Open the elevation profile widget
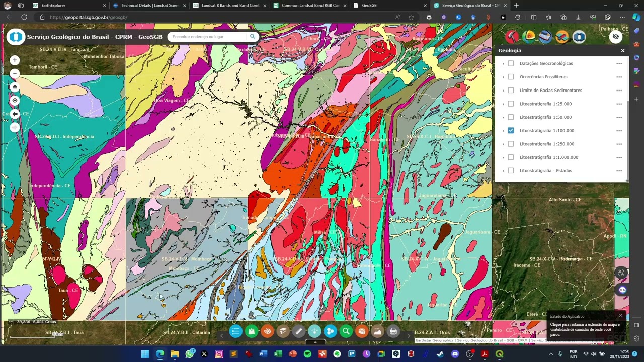 tap(377, 331)
